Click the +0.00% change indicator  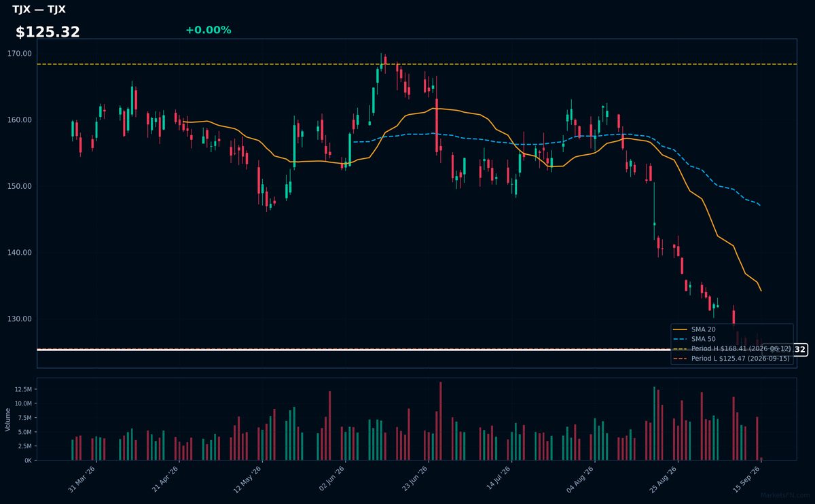pyautogui.click(x=208, y=30)
